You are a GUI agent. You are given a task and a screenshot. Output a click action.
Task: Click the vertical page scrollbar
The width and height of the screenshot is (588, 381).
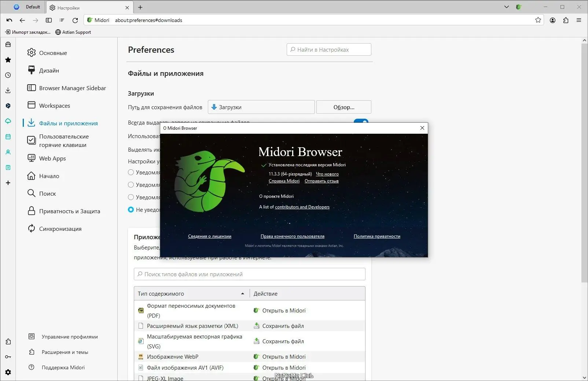tap(584, 163)
